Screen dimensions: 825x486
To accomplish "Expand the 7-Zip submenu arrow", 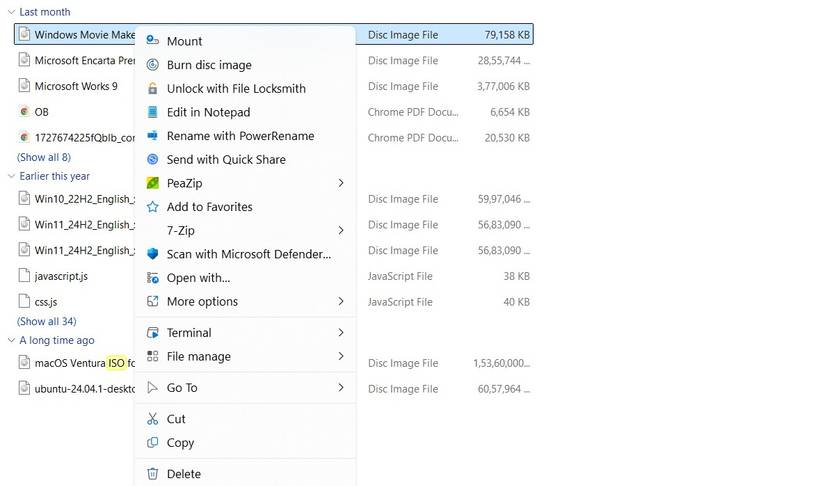I will coord(341,231).
